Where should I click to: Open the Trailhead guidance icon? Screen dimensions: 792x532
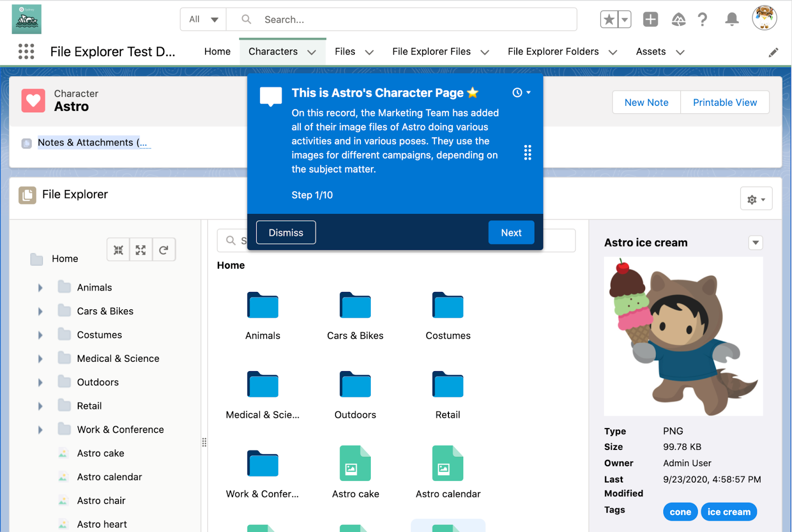678,19
